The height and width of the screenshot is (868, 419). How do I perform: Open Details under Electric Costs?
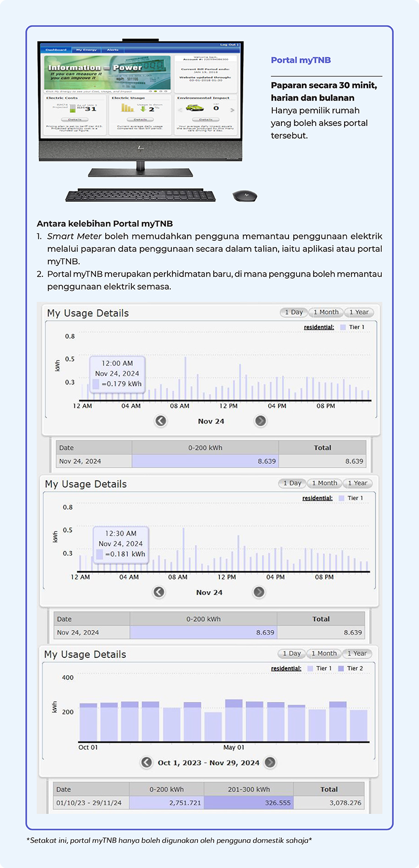point(75,120)
